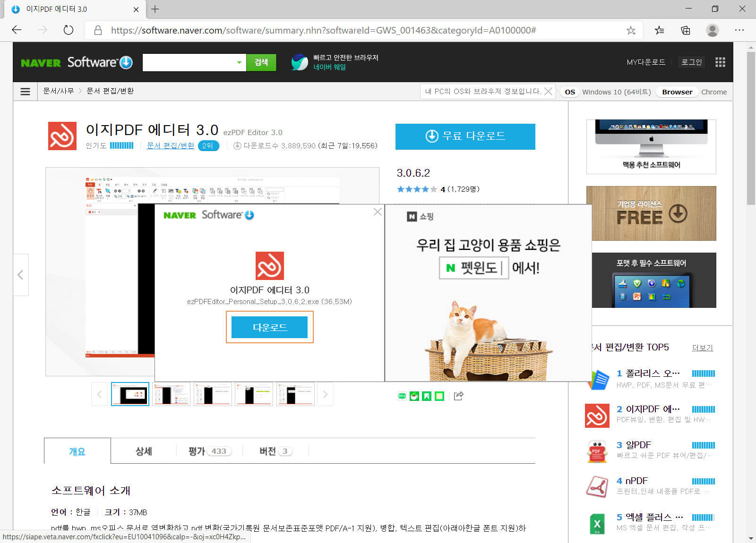The image size is (756, 543).
Task: Share via Band square icon
Action: coord(439,396)
